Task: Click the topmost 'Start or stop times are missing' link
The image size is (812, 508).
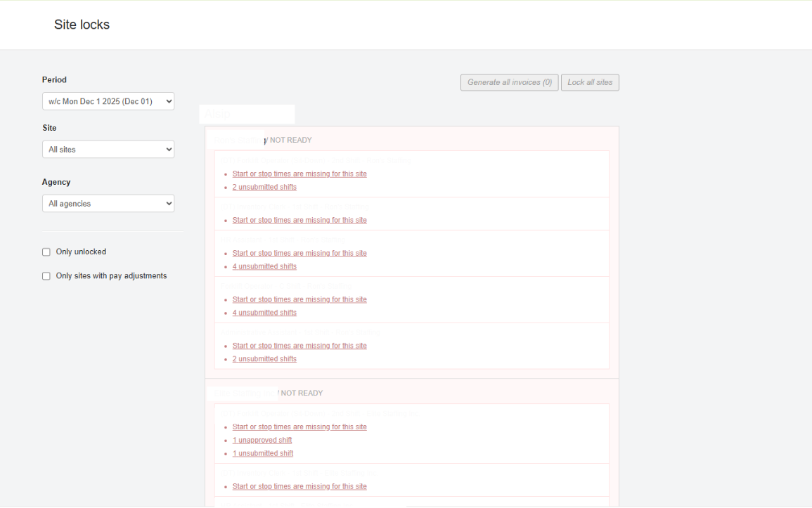Action: (x=299, y=174)
